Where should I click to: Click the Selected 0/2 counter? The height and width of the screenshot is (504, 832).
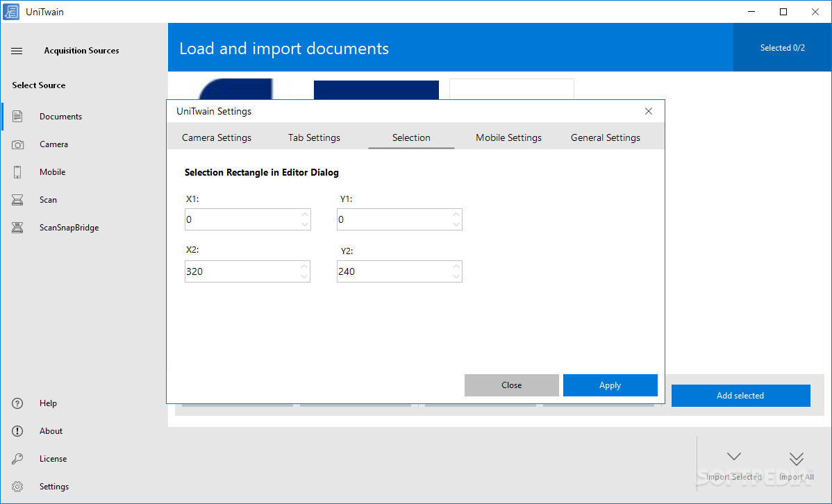point(783,48)
